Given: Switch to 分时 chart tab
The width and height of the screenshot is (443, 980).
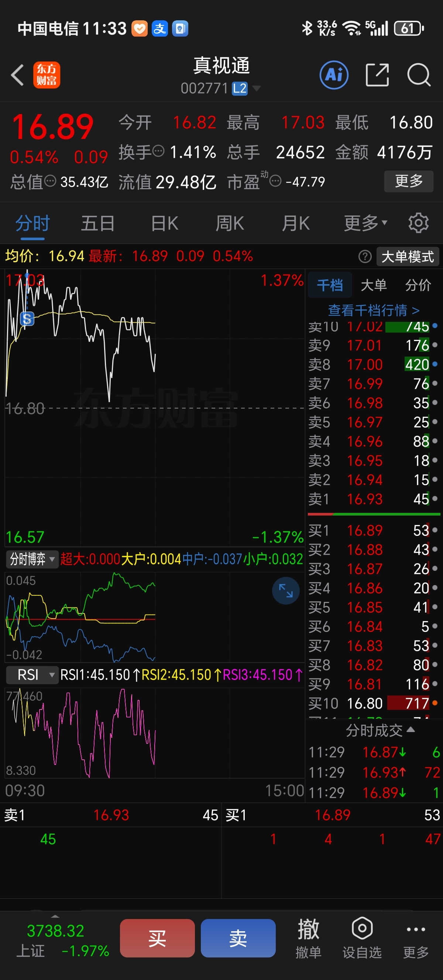Looking at the screenshot, I should pos(33,223).
